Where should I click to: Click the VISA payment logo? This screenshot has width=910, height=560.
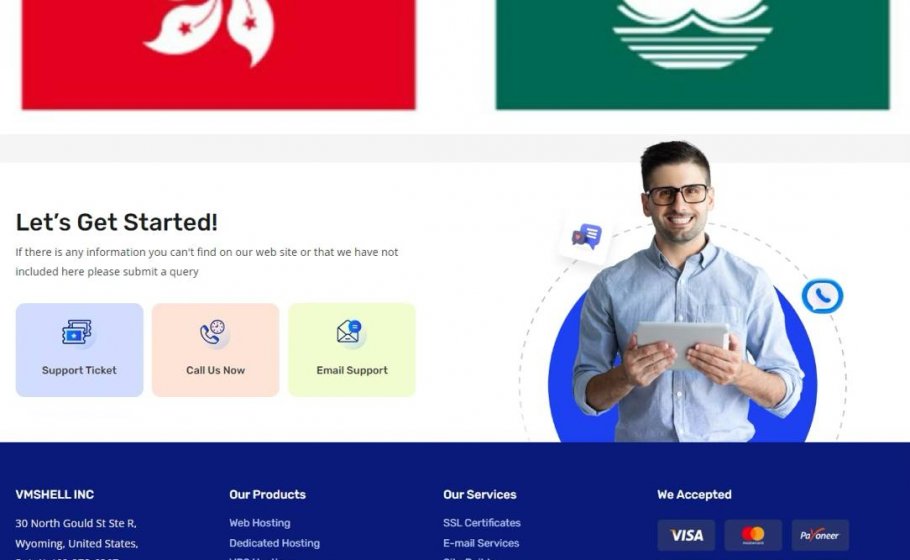687,535
